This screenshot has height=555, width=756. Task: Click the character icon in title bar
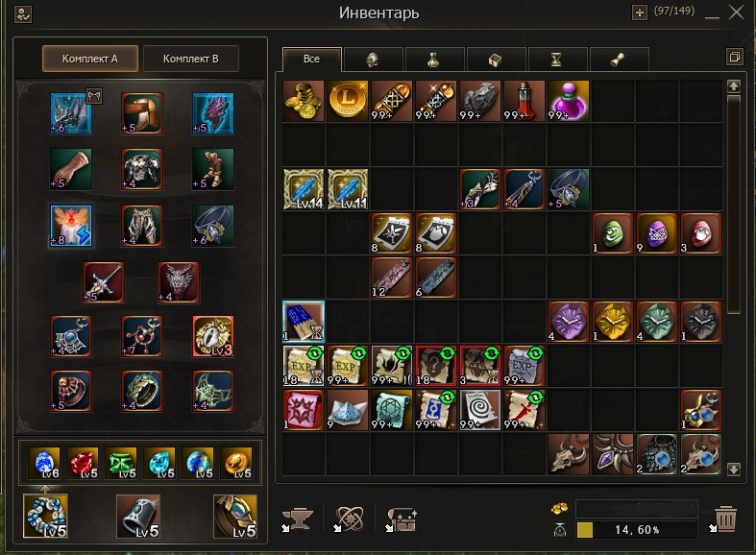[23, 14]
